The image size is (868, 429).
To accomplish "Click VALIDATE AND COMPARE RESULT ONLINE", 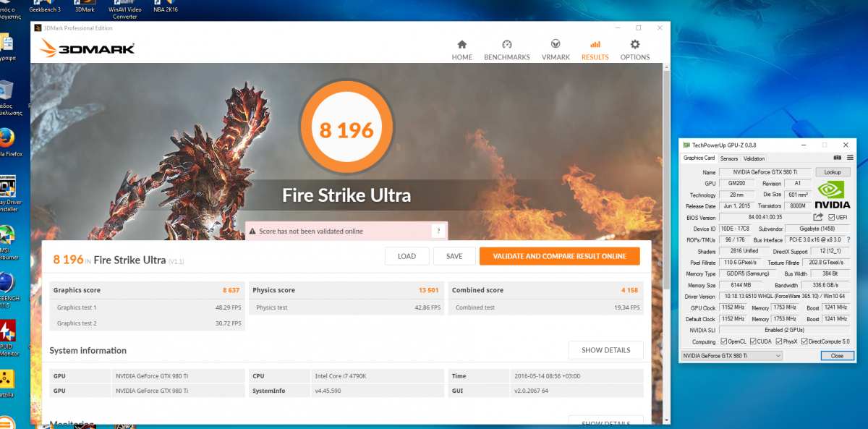I will (559, 256).
